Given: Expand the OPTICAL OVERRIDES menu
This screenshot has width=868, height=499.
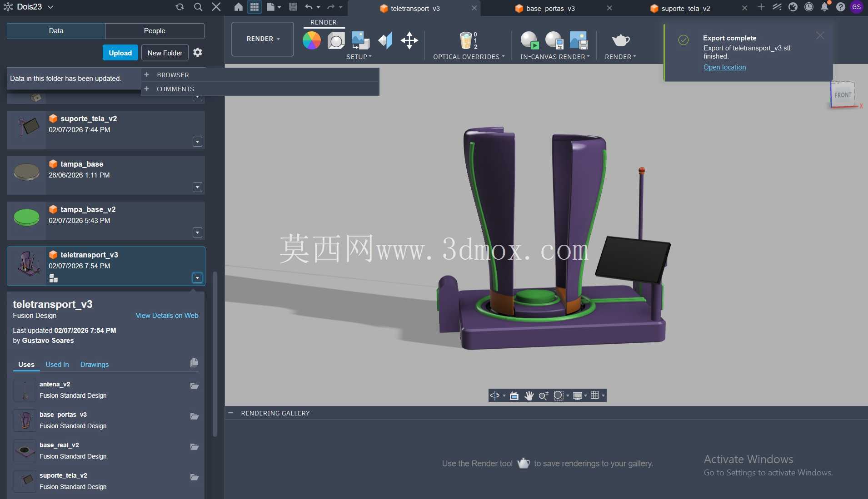Looking at the screenshot, I should 469,57.
